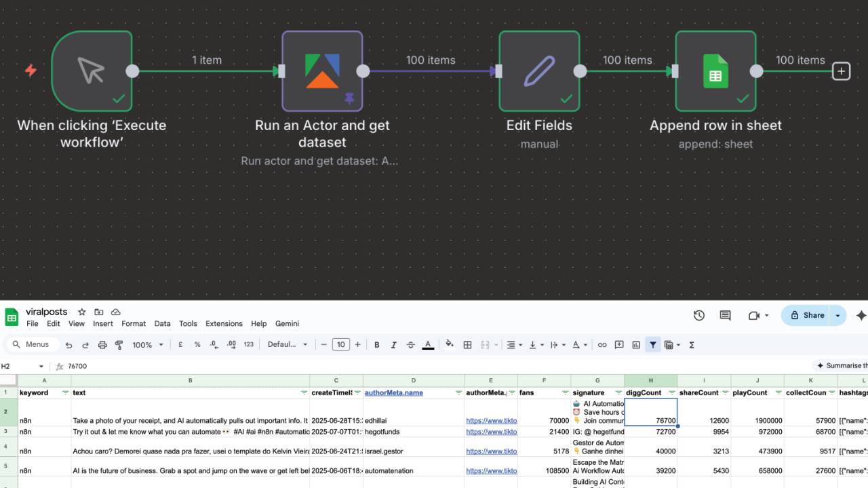
Task: Open the filter dropdown on diggCount column
Action: pos(671,393)
